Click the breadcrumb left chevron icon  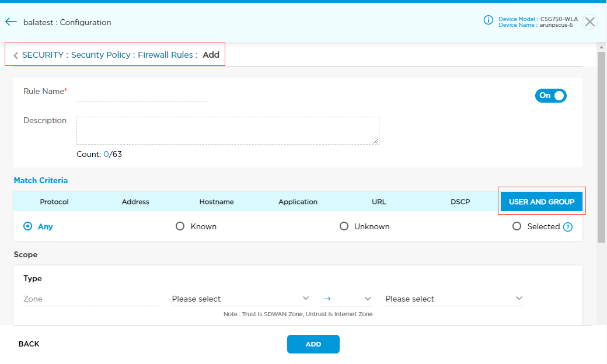15,55
